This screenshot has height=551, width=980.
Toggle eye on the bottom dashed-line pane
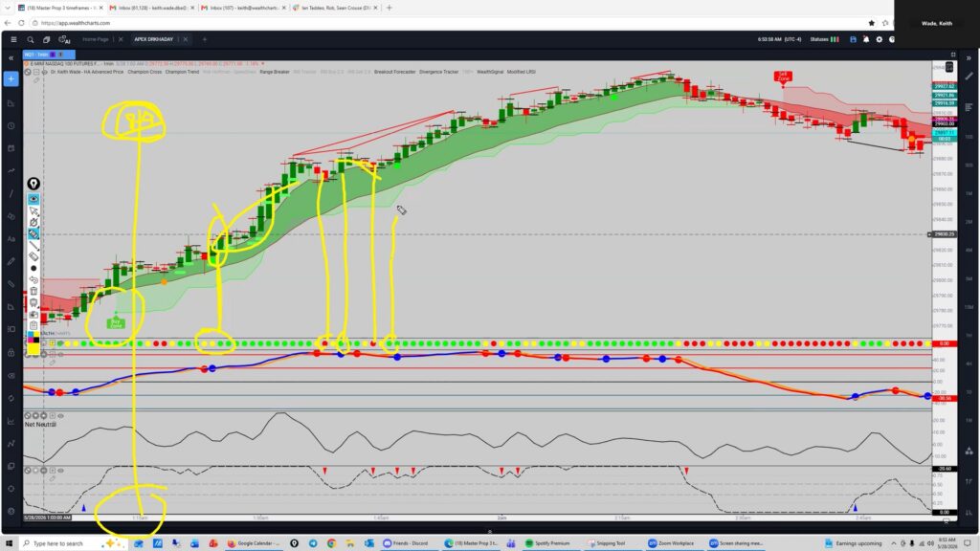tap(60, 471)
